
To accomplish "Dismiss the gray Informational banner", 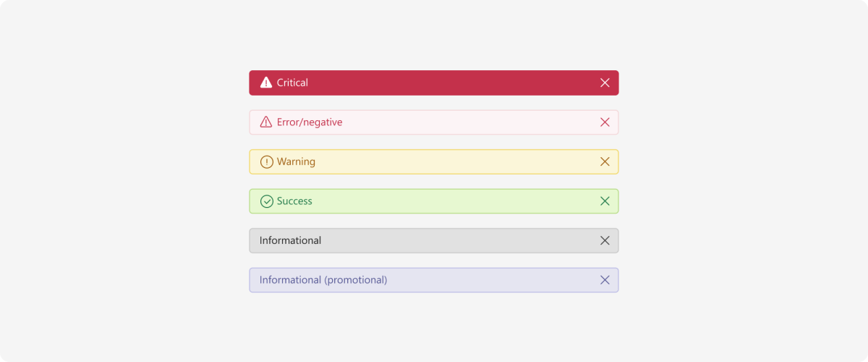I will click(605, 240).
